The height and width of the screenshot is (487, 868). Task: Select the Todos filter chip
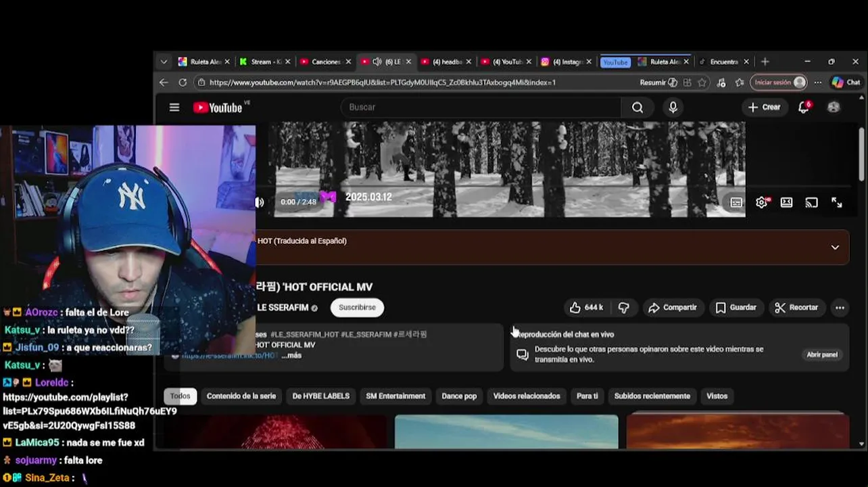[x=180, y=396]
